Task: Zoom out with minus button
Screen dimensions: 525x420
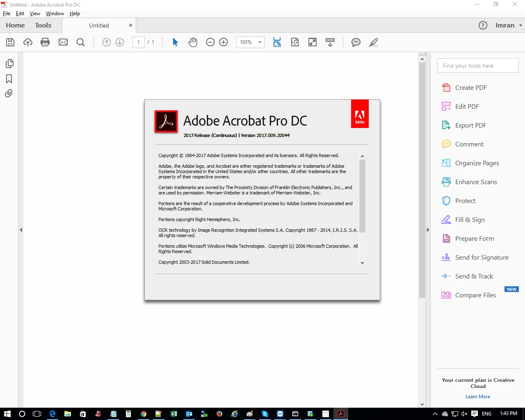Action: pos(210,42)
